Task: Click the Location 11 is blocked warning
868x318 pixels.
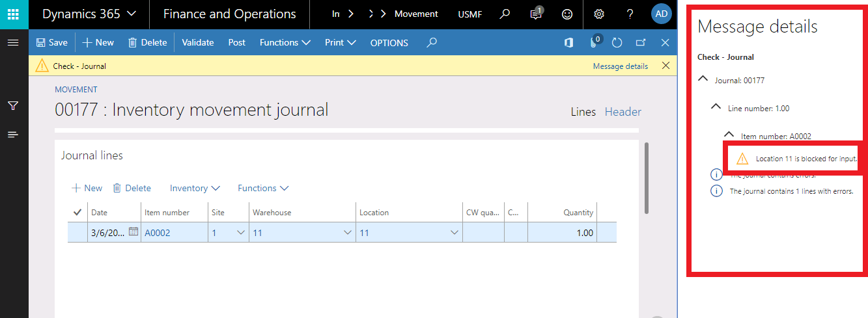Action: tap(796, 158)
